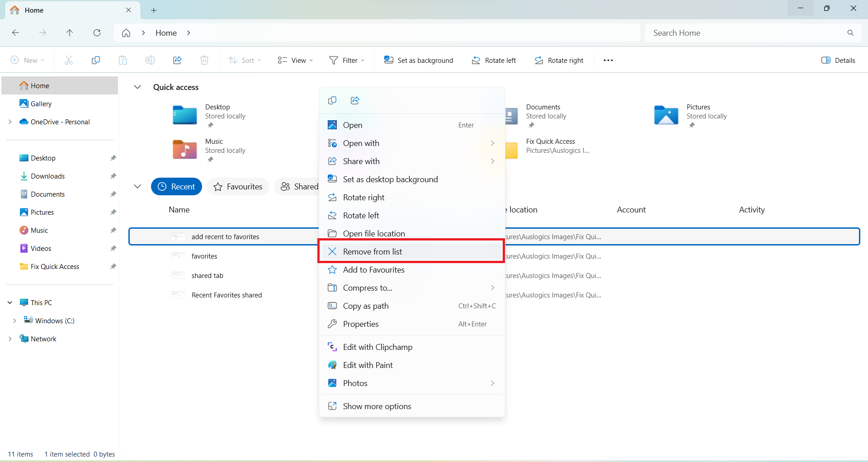Viewport: 868px width, 462px height.
Task: Open Gallery from the sidebar
Action: point(41,104)
